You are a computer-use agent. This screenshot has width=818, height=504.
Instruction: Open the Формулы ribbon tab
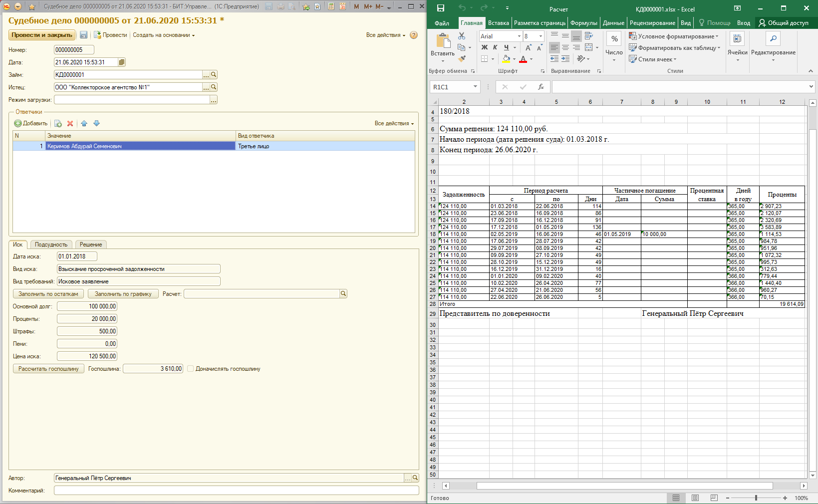(x=583, y=23)
